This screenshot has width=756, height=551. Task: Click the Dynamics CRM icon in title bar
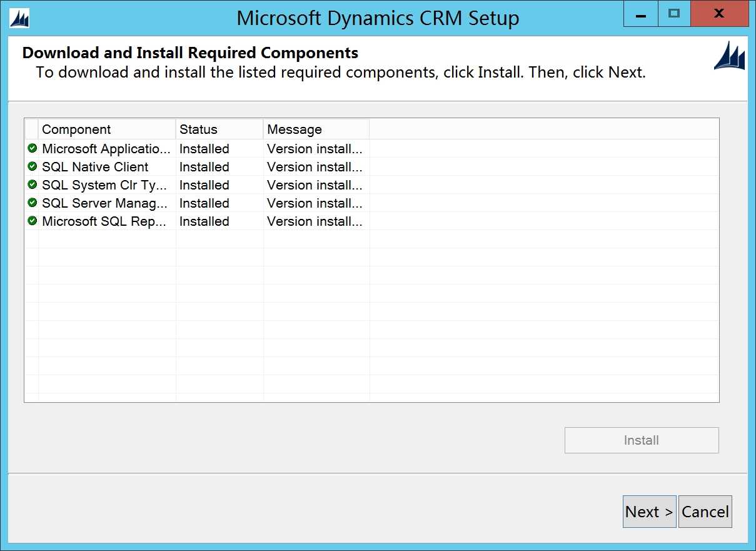[x=19, y=19]
